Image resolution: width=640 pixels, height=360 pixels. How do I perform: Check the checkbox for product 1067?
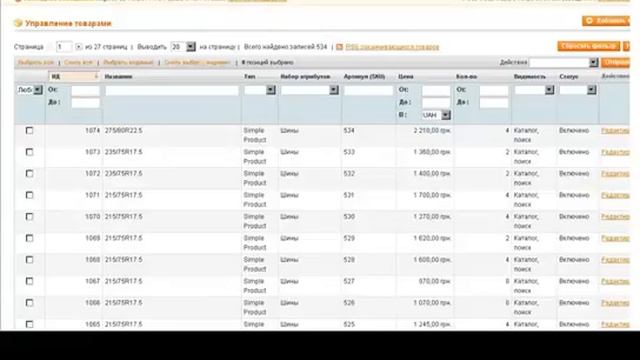[29, 282]
